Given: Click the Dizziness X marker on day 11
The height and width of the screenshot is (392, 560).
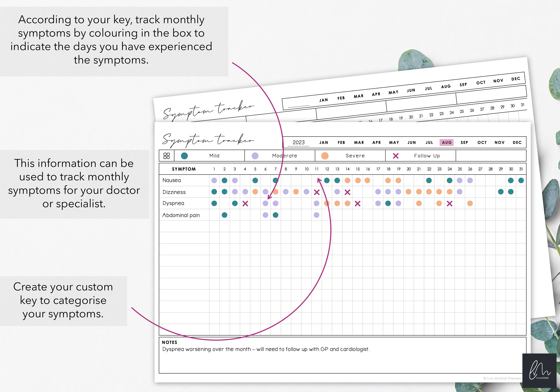Looking at the screenshot, I should coord(317,192).
